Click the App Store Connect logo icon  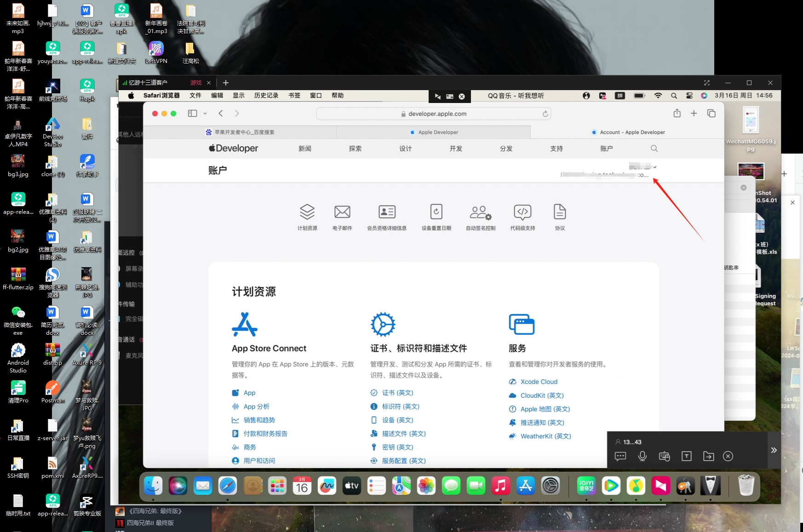click(x=245, y=324)
